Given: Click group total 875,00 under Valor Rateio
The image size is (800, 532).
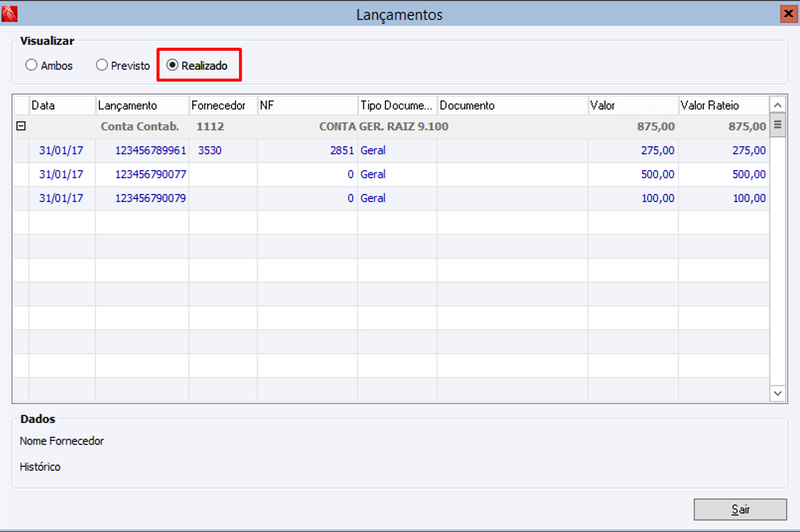Looking at the screenshot, I should point(747,126).
